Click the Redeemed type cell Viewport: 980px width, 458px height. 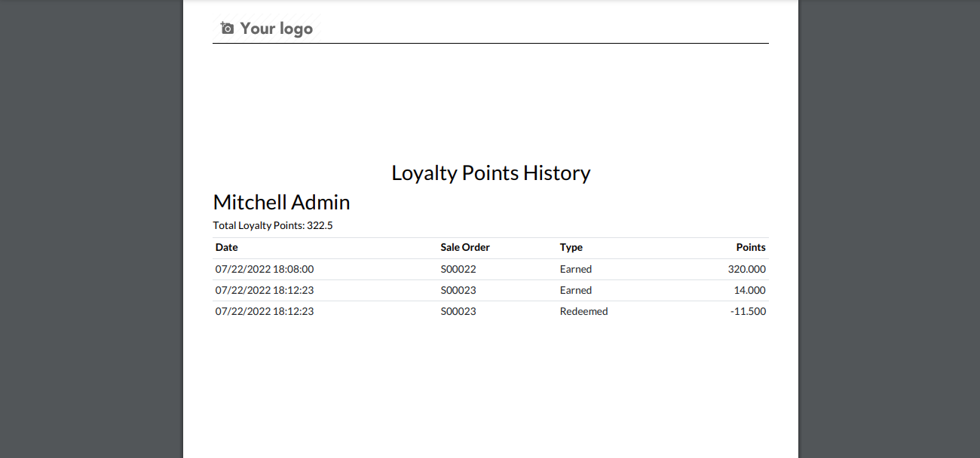584,311
